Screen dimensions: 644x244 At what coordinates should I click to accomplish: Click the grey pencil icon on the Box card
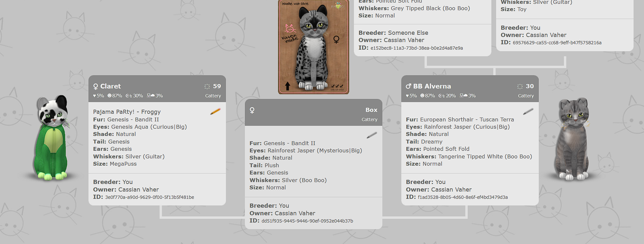point(372,135)
